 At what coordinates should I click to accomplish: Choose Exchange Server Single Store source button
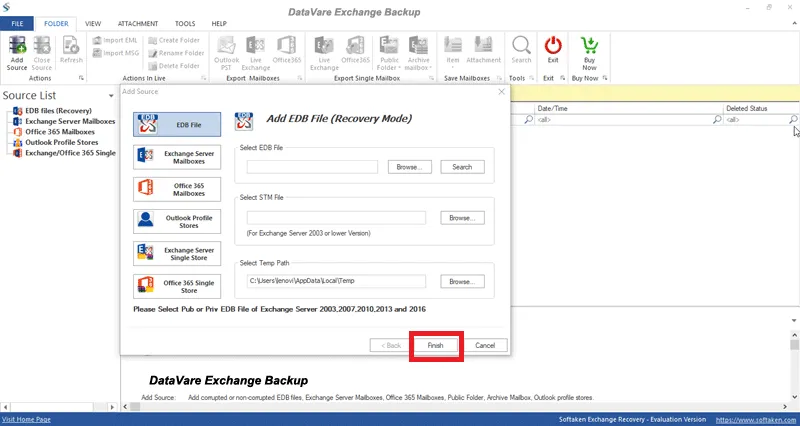[x=177, y=254]
